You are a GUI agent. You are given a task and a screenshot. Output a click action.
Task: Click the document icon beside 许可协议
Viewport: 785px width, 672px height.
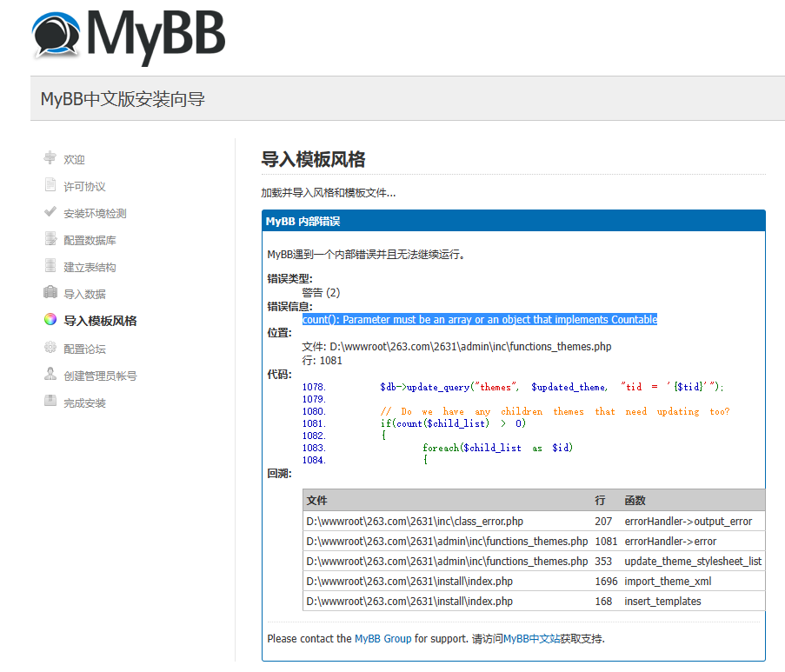point(50,185)
